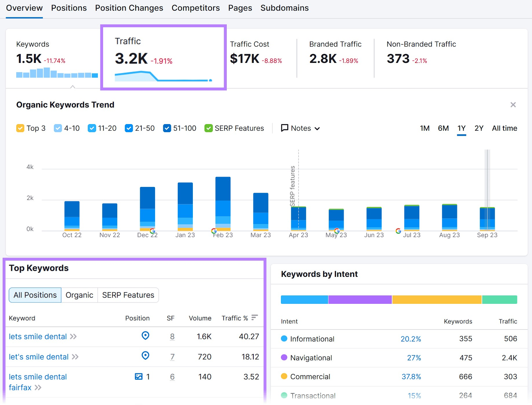This screenshot has width=532, height=405.
Task: Click the Google update icon under May 23
Action: point(337,230)
